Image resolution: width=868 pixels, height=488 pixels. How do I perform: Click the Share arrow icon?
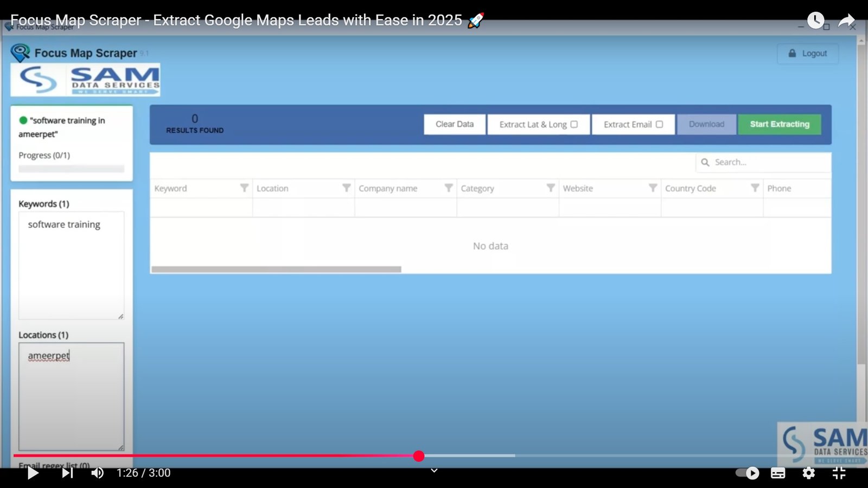846,21
